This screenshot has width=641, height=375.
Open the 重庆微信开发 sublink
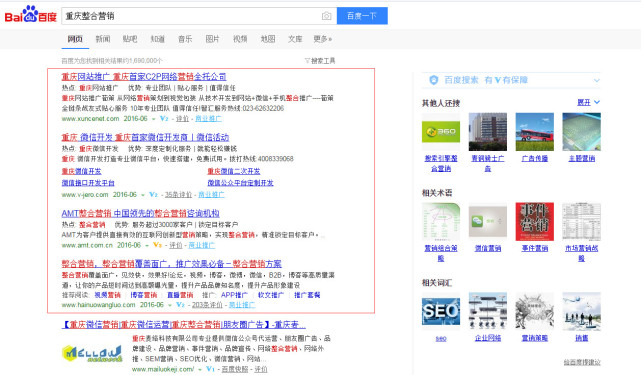81,171
